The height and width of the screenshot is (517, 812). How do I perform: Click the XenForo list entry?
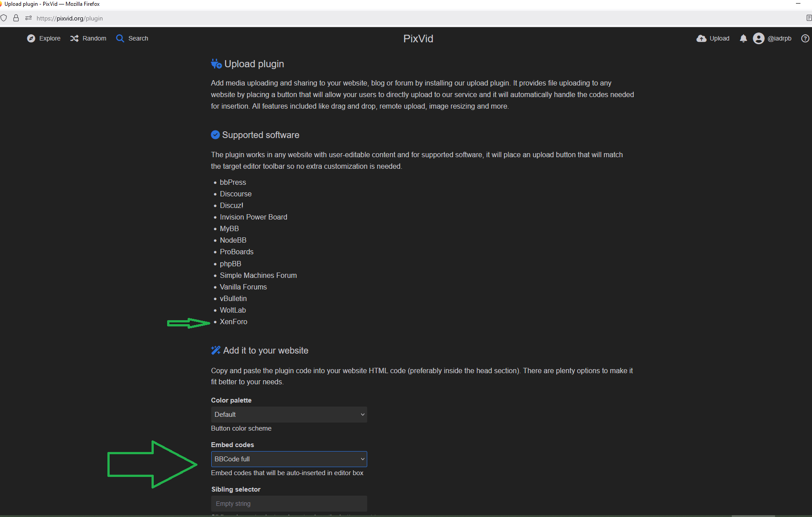[234, 322]
